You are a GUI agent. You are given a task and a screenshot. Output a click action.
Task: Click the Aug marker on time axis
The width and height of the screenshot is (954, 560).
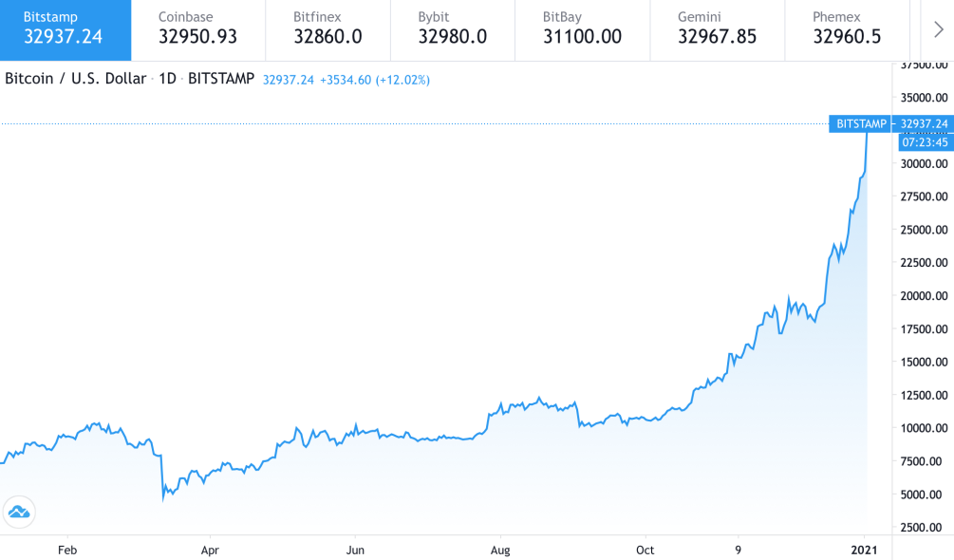[500, 550]
